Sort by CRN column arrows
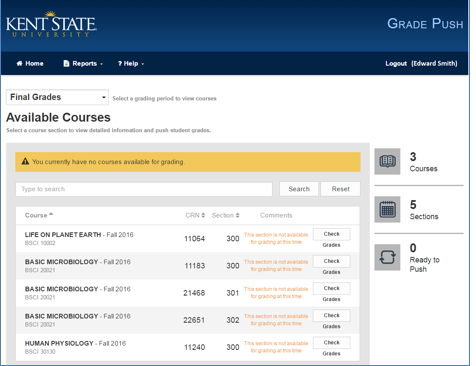 click(x=203, y=215)
